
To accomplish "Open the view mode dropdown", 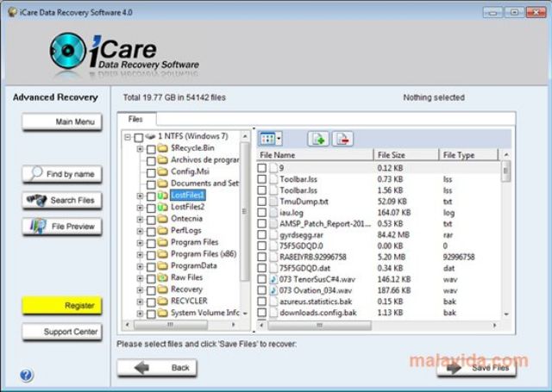I will point(271,138).
